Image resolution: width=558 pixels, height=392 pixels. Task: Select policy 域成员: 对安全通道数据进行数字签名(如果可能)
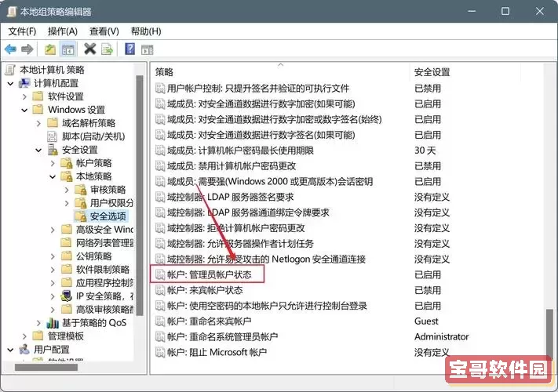tap(261, 135)
